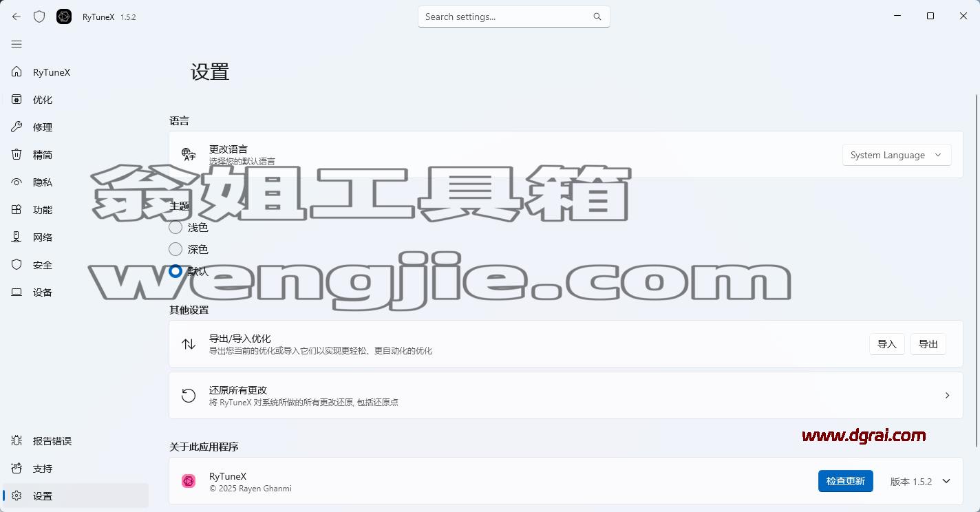980x512 pixels.
Task: Click the 报告错误 bug icon
Action: click(17, 440)
